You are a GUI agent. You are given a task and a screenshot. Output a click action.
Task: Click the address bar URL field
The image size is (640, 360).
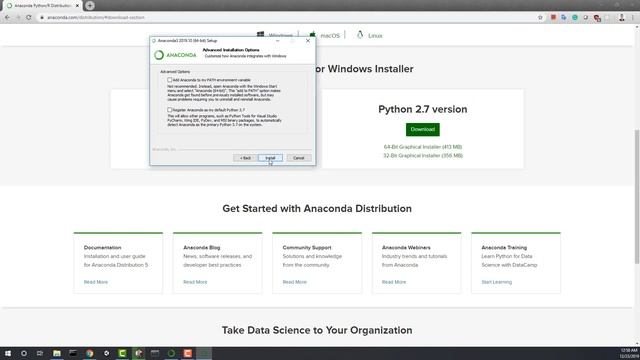[286, 18]
